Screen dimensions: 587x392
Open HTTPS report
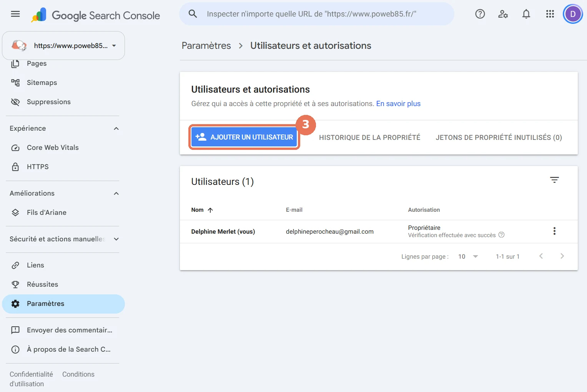click(63, 167)
